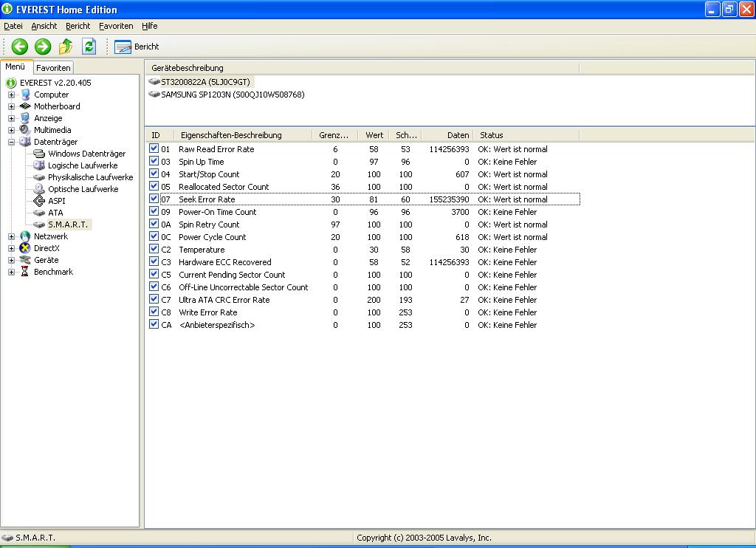
Task: Click the Multimedia speaker icon
Action: (x=25, y=130)
